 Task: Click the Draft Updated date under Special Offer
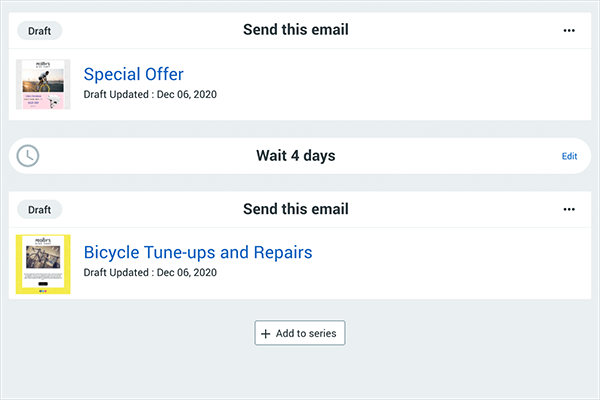pyautogui.click(x=150, y=95)
